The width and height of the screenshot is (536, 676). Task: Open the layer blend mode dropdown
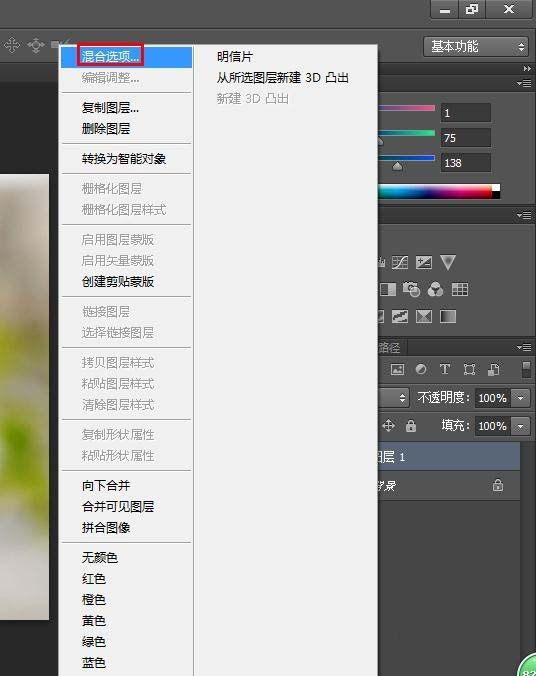click(393, 398)
